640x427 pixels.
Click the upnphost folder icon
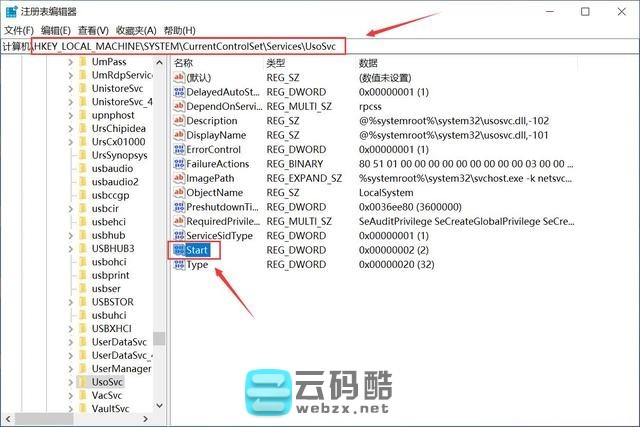[x=83, y=115]
